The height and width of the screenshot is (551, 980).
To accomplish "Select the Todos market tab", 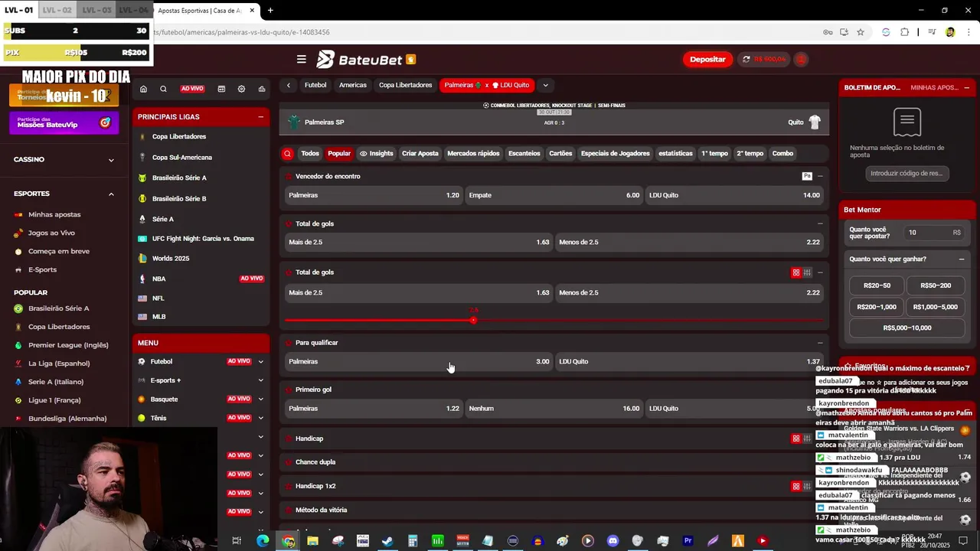I will pos(310,153).
